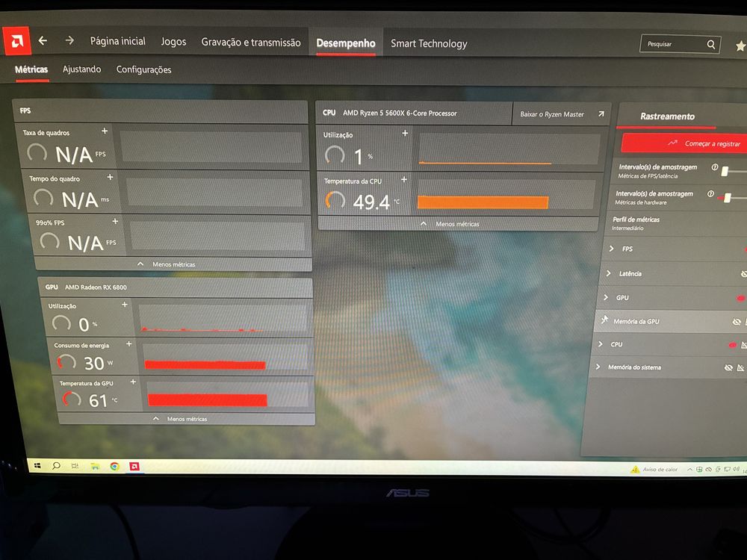Click plus beside CPU Utilização
747x560 pixels.
click(405, 134)
